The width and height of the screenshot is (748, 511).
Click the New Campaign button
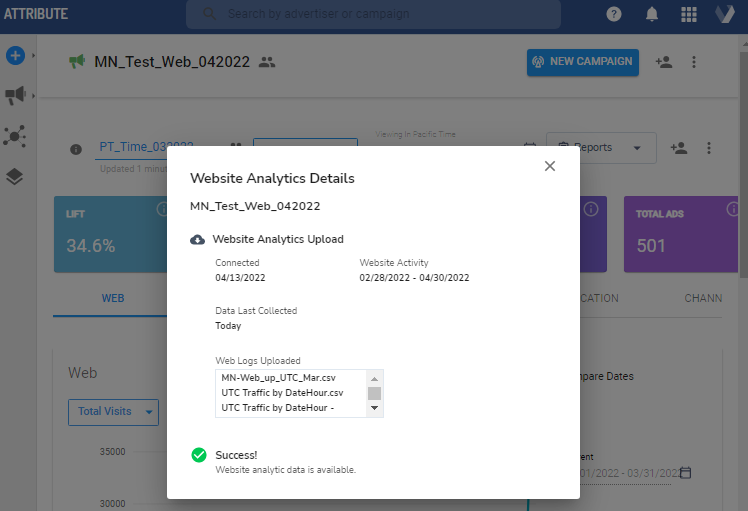click(583, 62)
